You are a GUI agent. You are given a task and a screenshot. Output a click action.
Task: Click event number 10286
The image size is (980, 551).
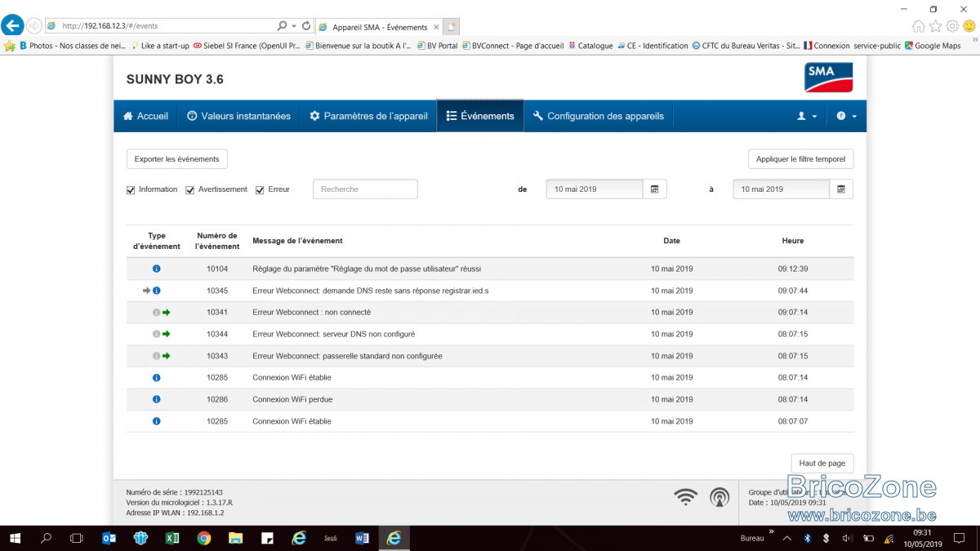click(x=217, y=399)
